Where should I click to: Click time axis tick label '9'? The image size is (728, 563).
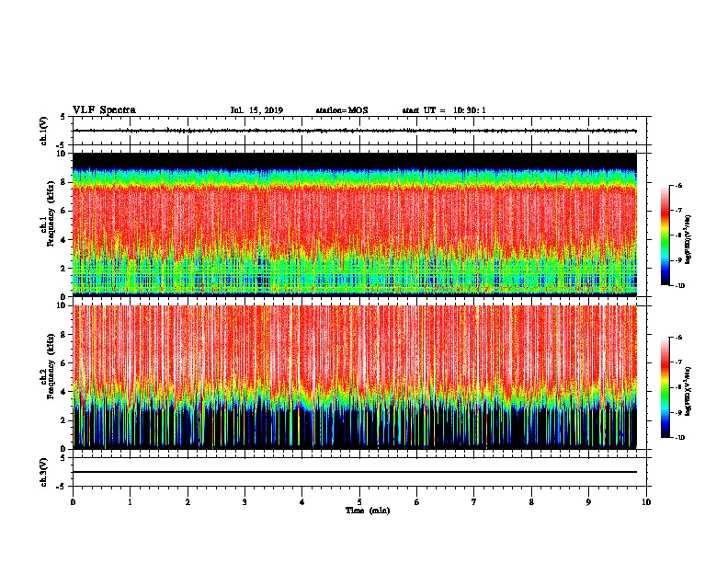tap(588, 502)
